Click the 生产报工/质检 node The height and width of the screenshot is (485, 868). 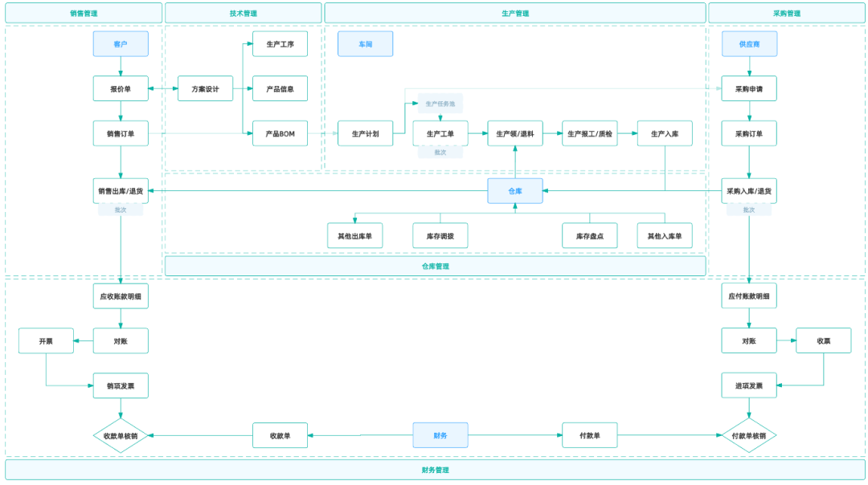pyautogui.click(x=590, y=133)
